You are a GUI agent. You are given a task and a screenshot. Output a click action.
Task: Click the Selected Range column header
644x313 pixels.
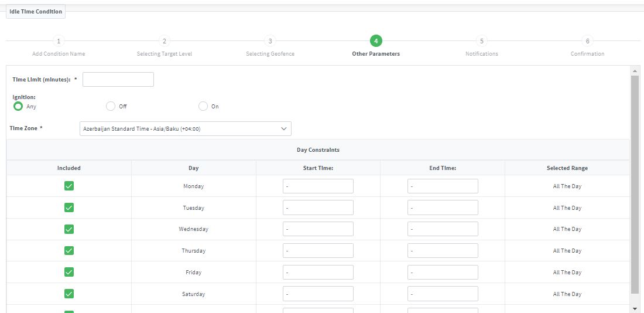tap(567, 168)
